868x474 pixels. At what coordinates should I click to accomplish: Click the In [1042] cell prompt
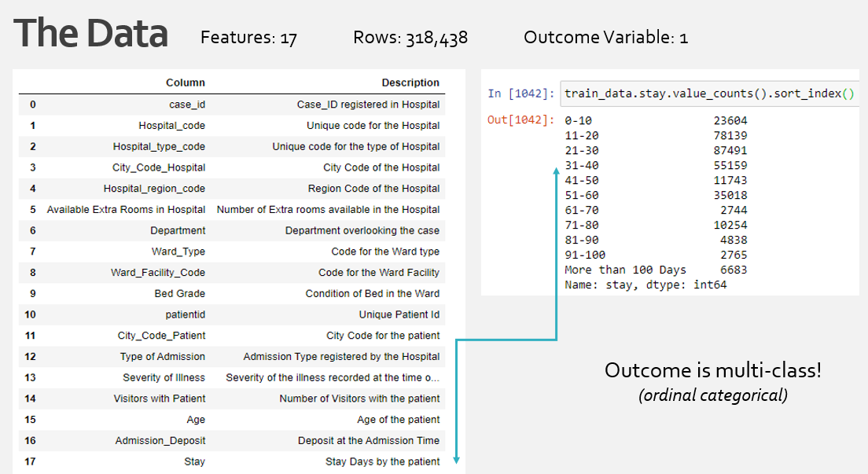[520, 94]
